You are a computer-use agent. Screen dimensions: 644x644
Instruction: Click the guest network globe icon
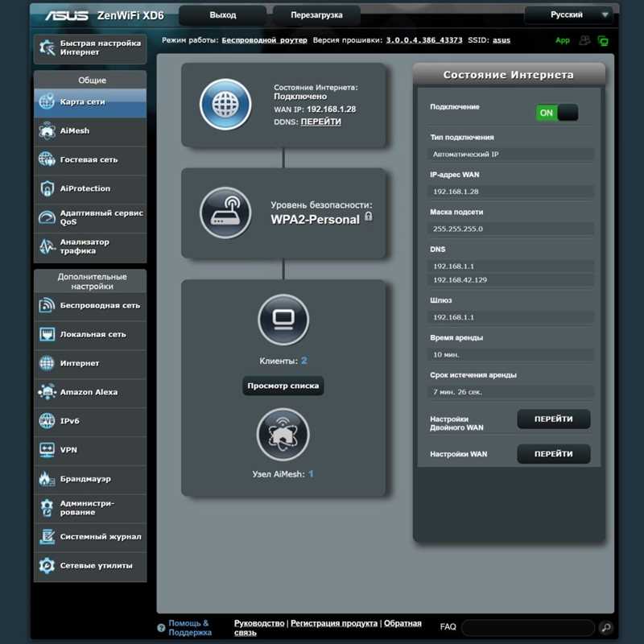(x=47, y=159)
